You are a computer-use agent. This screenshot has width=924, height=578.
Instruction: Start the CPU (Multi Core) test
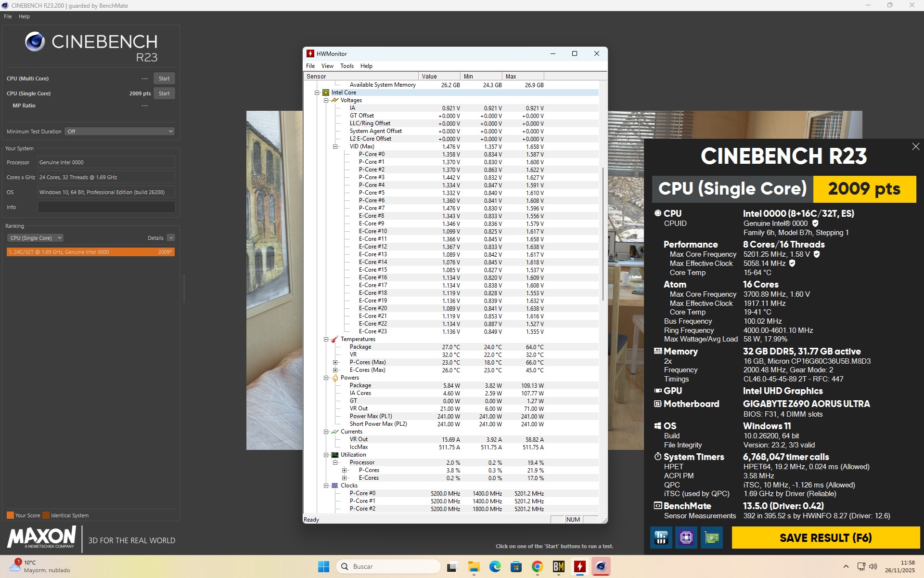(164, 79)
